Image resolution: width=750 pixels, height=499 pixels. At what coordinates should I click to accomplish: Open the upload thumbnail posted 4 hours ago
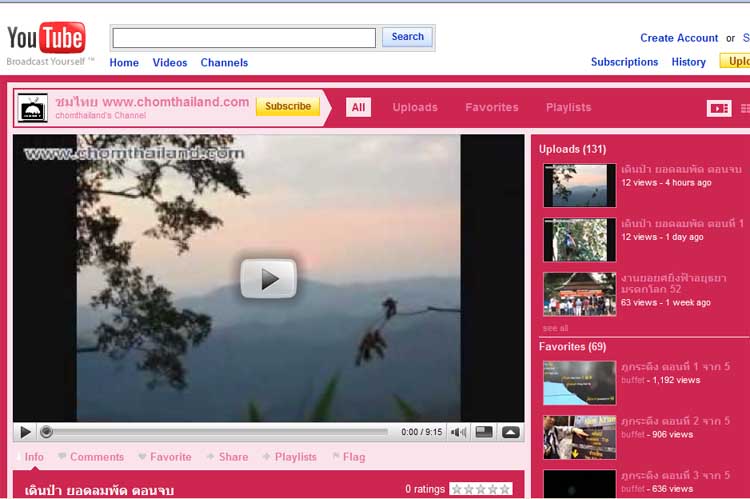pyautogui.click(x=579, y=186)
